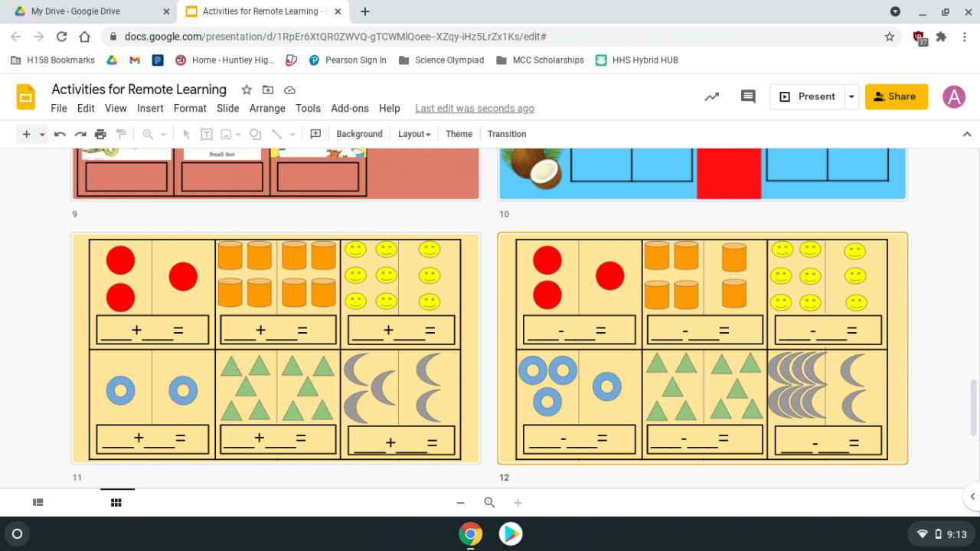The width and height of the screenshot is (980, 551).
Task: Open a new browser tab
Action: pyautogui.click(x=365, y=11)
